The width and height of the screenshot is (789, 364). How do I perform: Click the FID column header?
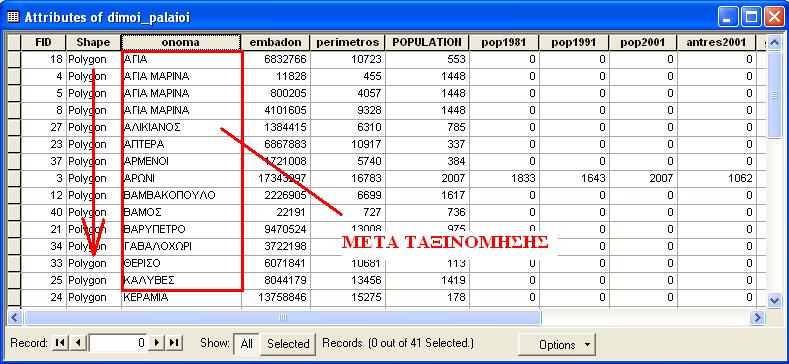pyautogui.click(x=44, y=42)
